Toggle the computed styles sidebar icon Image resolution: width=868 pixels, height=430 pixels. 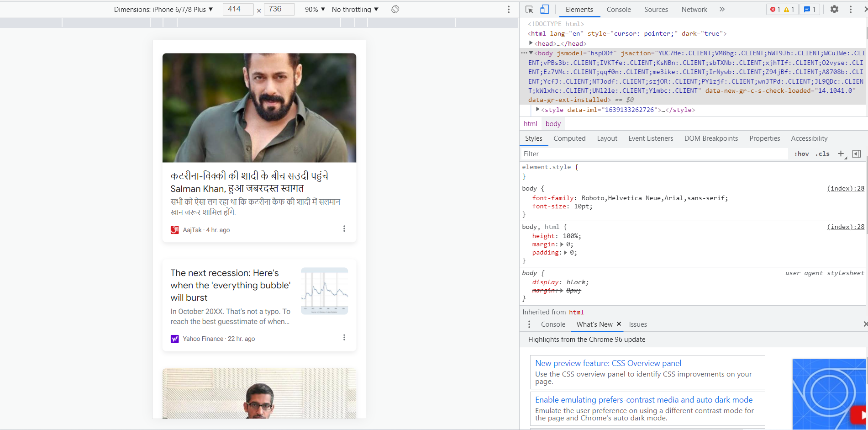click(x=857, y=154)
